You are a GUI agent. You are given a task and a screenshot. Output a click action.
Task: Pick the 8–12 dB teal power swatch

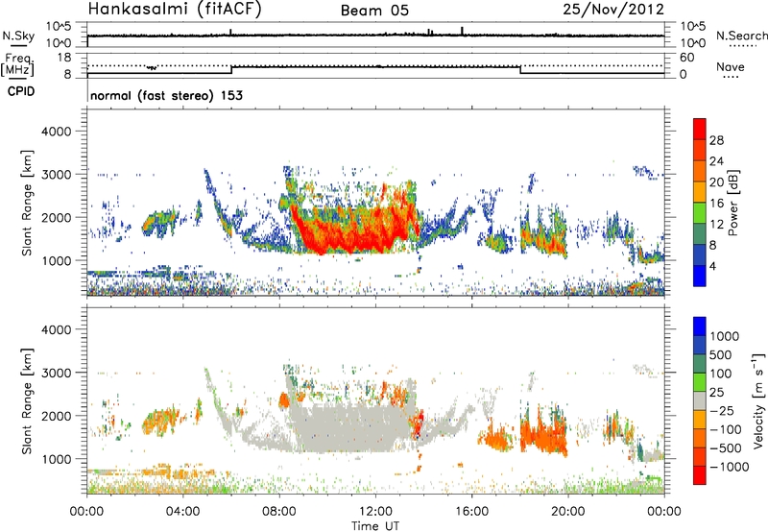point(700,234)
